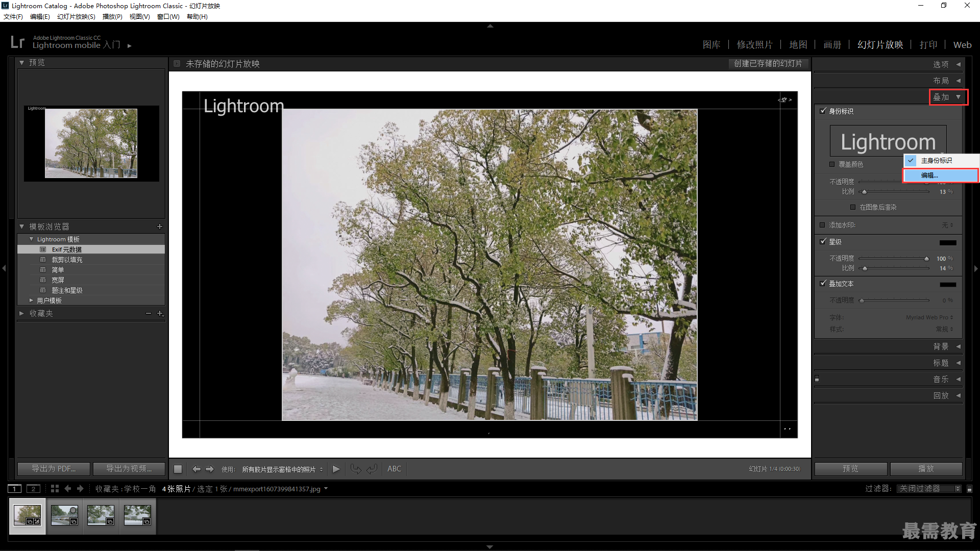Open the 文件(F) menu
Viewport: 980px width, 551px height.
point(13,17)
